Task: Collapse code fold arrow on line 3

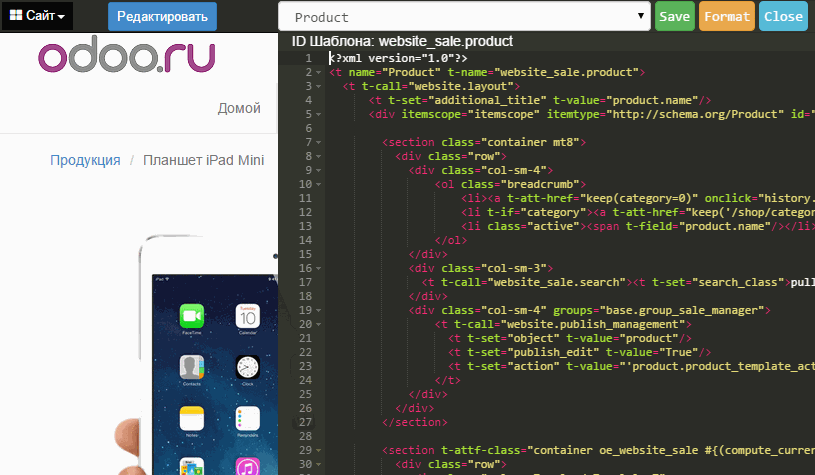Action: (x=318, y=87)
